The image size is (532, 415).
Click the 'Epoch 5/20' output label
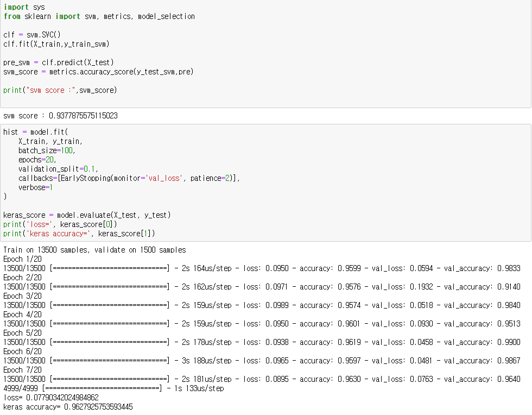pos(22,333)
